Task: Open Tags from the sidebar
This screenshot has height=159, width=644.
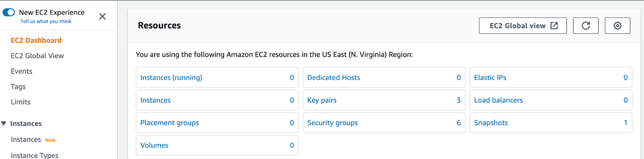Action: tap(18, 87)
